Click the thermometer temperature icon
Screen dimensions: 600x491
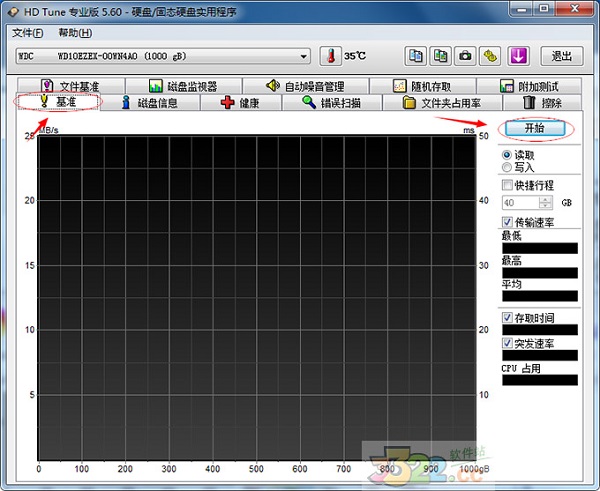pyautogui.click(x=331, y=56)
